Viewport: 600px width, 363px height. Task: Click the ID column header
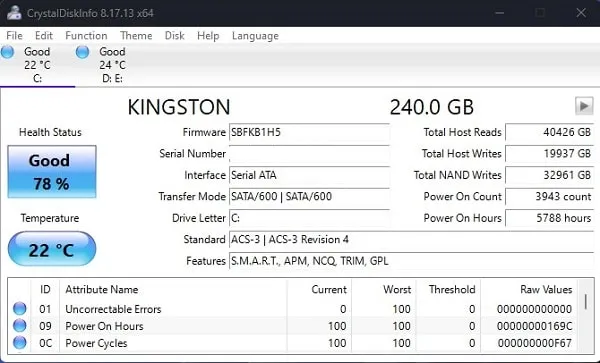coord(45,289)
